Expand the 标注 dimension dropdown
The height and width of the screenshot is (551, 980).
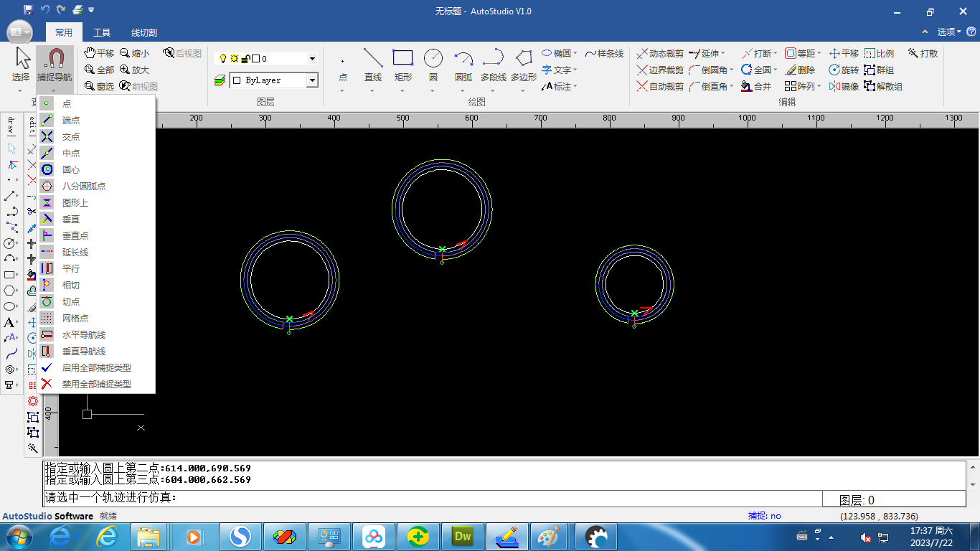[575, 86]
